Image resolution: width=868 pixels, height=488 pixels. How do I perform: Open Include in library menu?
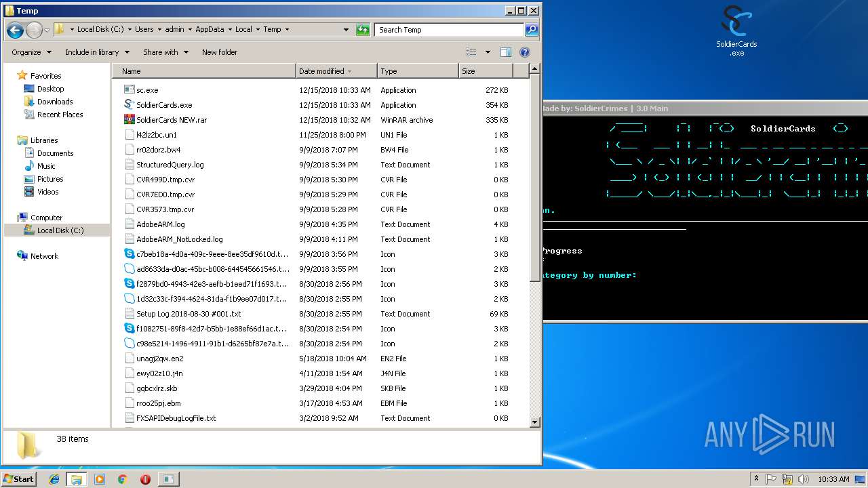[x=96, y=52]
